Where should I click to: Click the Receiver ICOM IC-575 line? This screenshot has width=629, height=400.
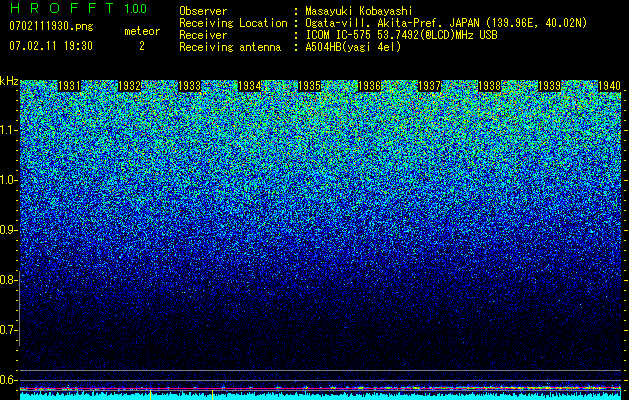coord(338,35)
